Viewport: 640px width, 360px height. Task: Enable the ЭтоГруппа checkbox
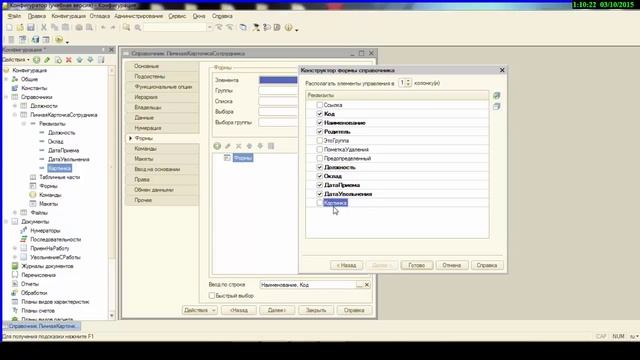tap(320, 140)
